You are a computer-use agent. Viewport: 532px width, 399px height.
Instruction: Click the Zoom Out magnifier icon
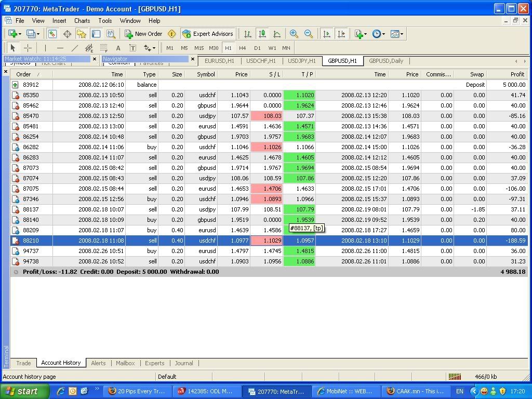pos(309,34)
